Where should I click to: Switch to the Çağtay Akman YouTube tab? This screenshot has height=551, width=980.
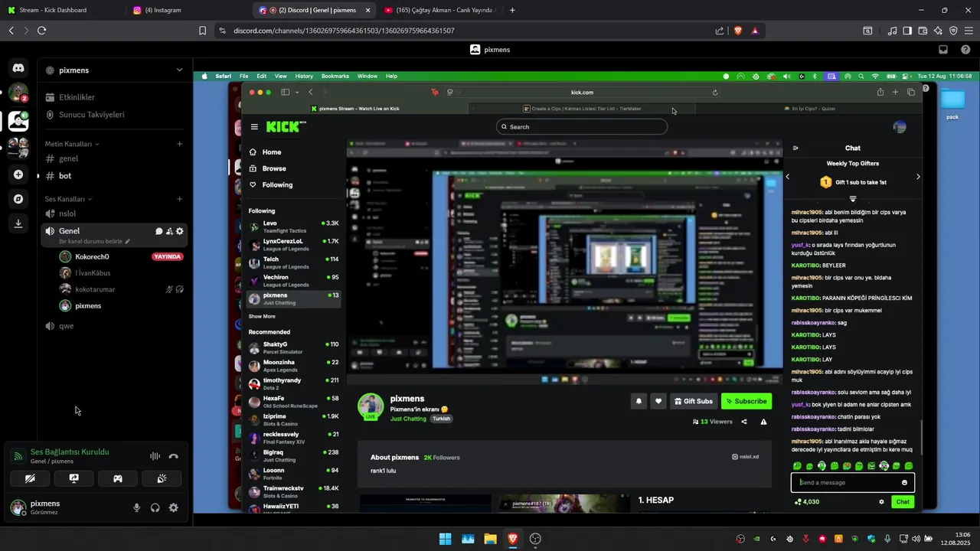tap(440, 10)
